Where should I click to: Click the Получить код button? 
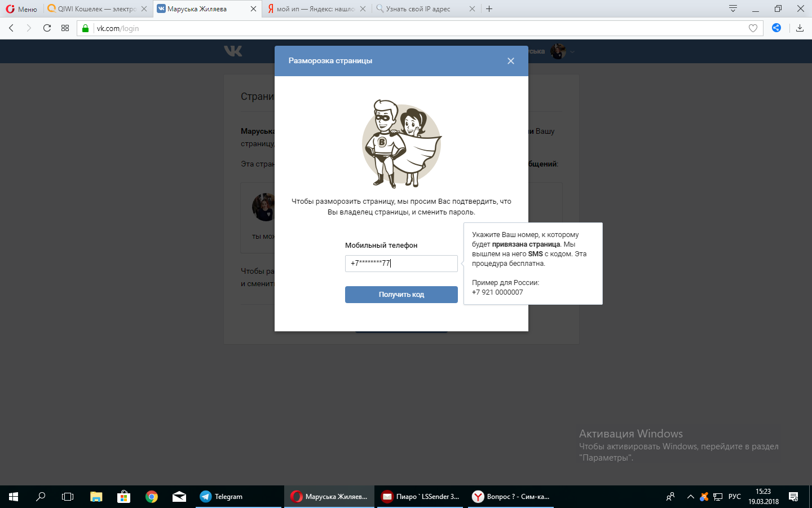pyautogui.click(x=401, y=295)
